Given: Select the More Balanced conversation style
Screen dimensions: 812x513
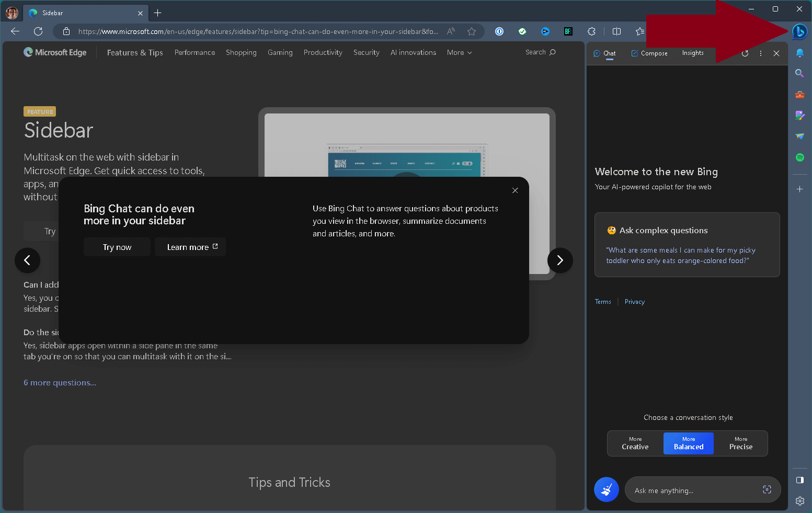Looking at the screenshot, I should 689,443.
